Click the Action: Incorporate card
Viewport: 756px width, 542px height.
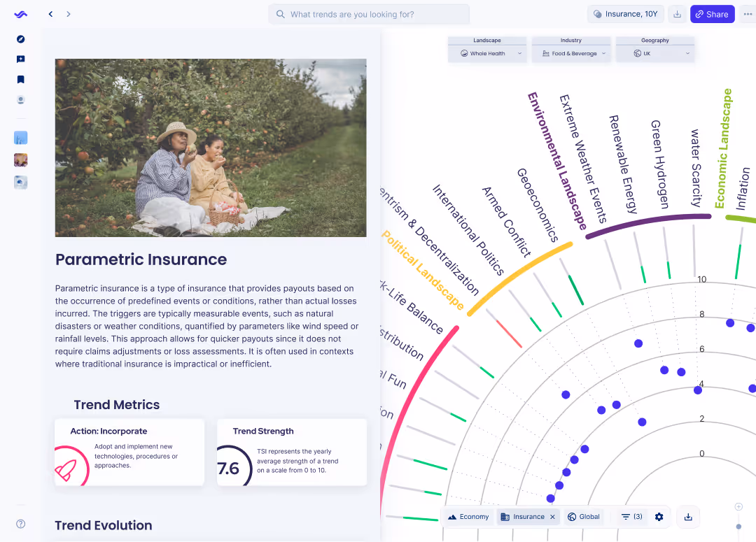tap(129, 452)
